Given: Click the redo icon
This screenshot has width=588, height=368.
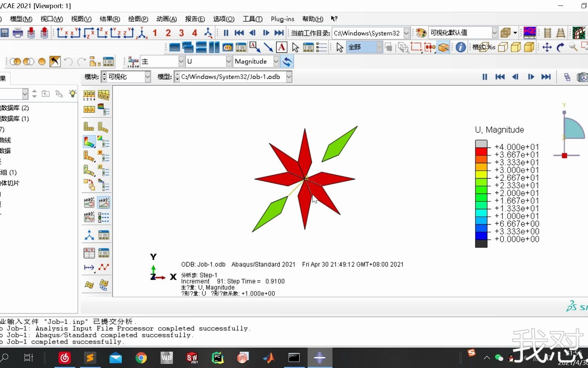Looking at the screenshot, I should (81, 62).
